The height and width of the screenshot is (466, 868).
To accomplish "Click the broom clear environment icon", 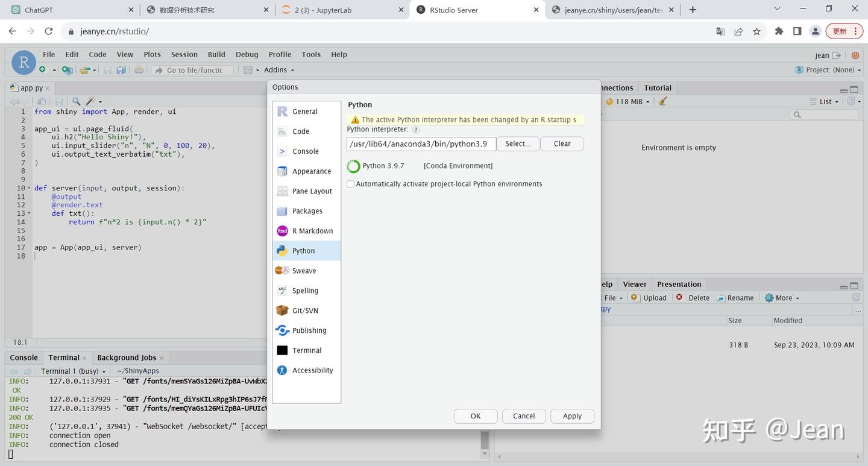I will tap(663, 101).
